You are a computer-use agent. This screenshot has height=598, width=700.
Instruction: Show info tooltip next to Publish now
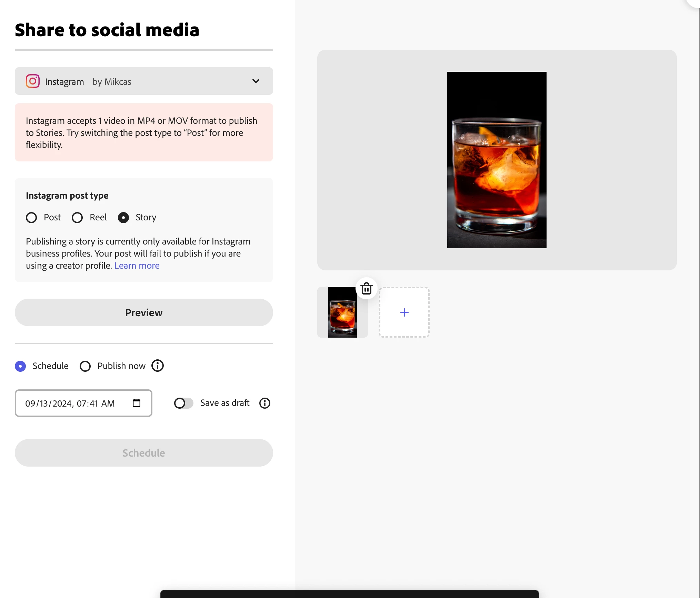(x=158, y=366)
